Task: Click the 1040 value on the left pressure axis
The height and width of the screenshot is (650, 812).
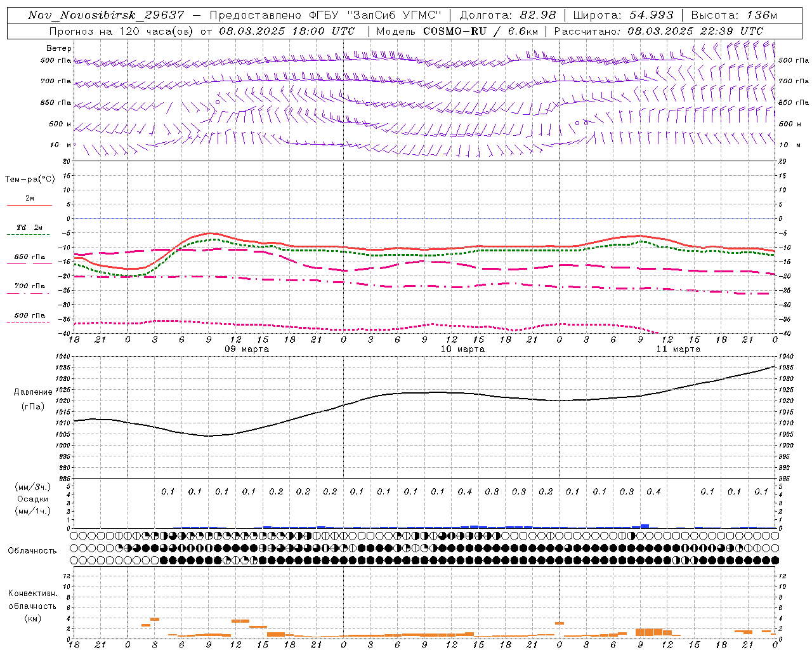Action: point(63,357)
